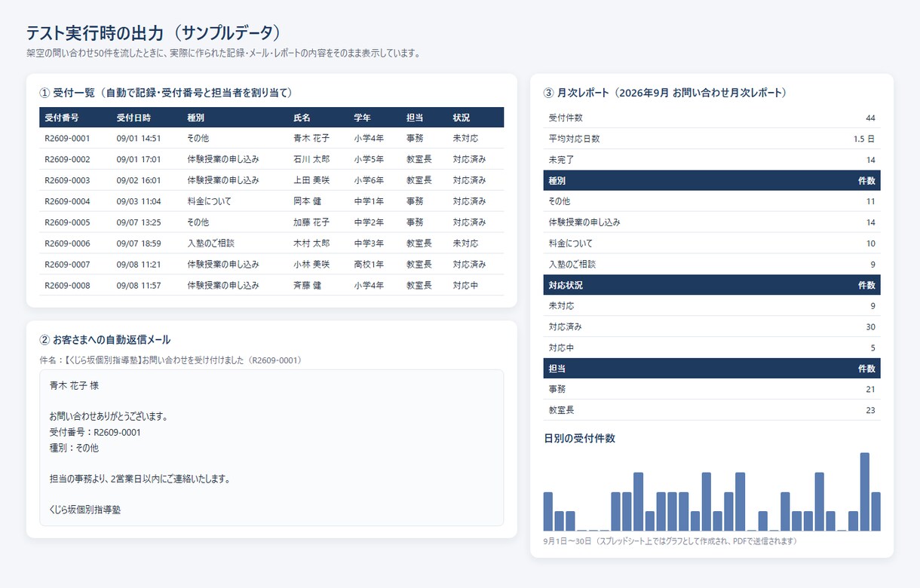Click 種別：その他 in the email body

(74, 448)
